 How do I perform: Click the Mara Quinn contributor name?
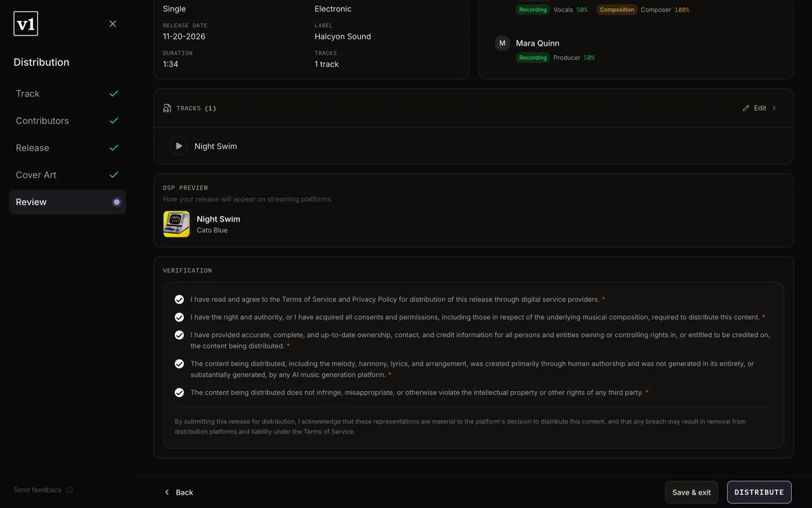537,43
